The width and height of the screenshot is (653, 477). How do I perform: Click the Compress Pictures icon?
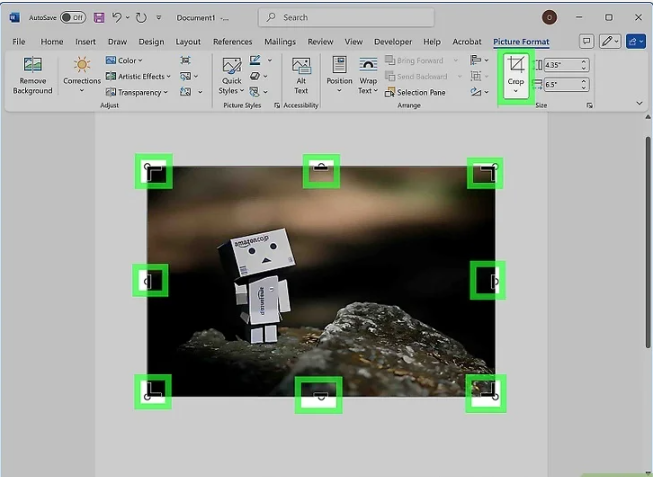(185, 60)
